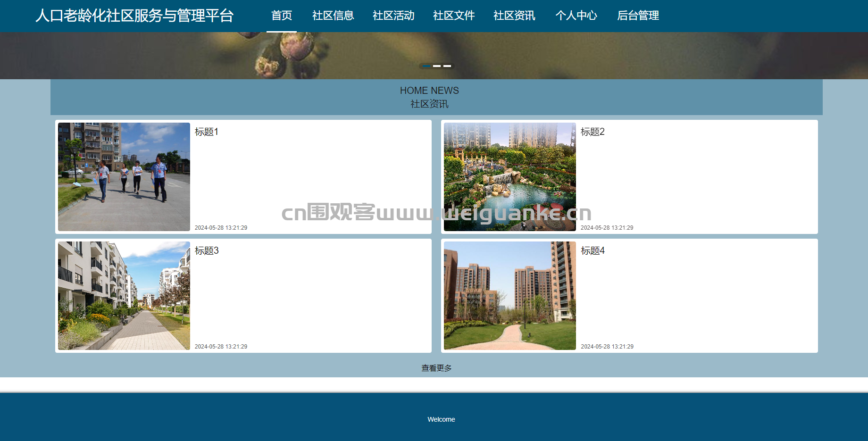The height and width of the screenshot is (441, 868).
Task: Open the 标题1 news thumbnail of walking people
Action: pos(124,177)
